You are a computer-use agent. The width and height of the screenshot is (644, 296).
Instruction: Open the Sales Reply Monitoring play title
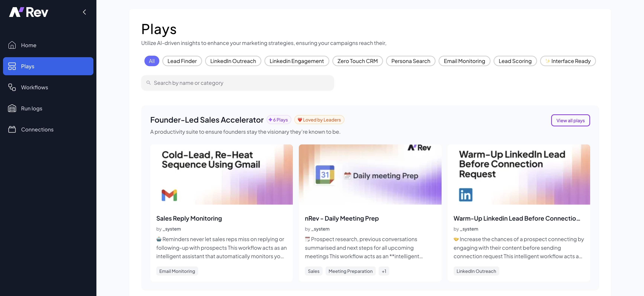189,218
